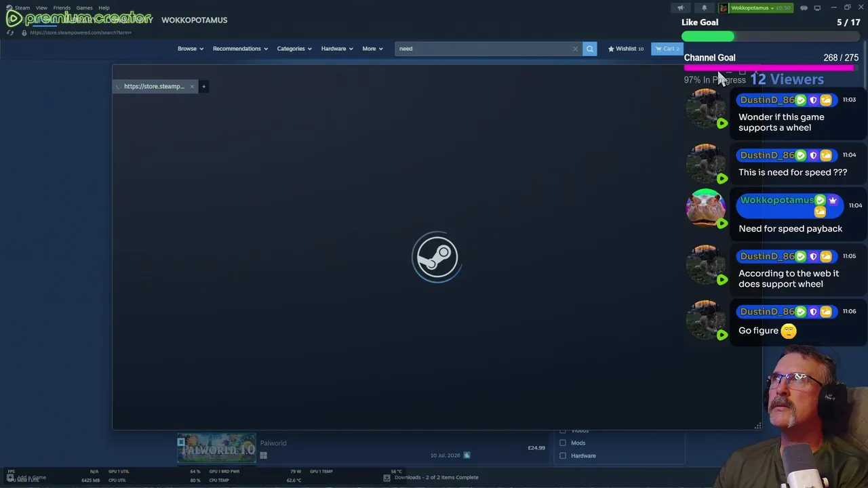Image resolution: width=868 pixels, height=488 pixels.
Task: Click the Wokkopotamus profile avatar icon
Action: pyautogui.click(x=724, y=8)
